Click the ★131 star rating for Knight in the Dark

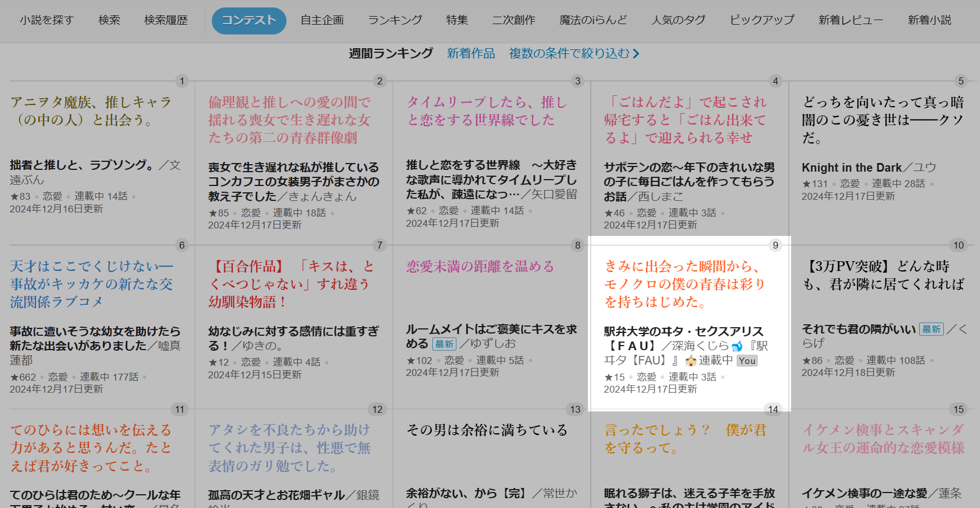(815, 184)
